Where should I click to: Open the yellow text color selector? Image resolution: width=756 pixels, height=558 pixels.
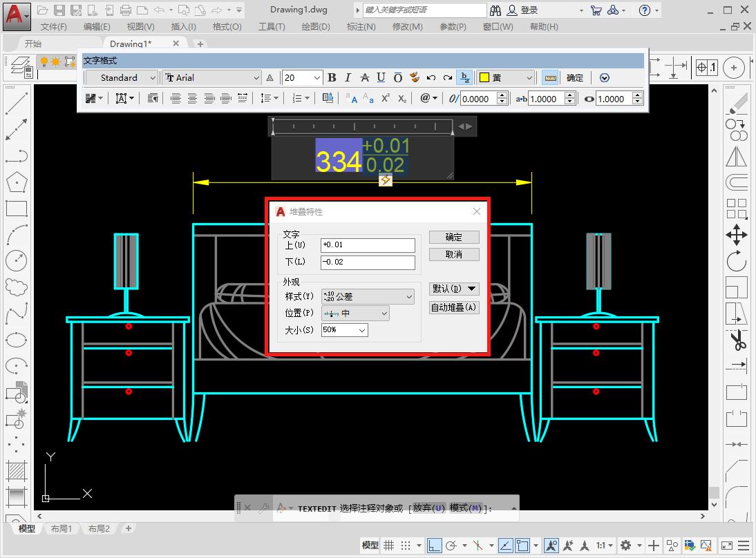point(507,78)
